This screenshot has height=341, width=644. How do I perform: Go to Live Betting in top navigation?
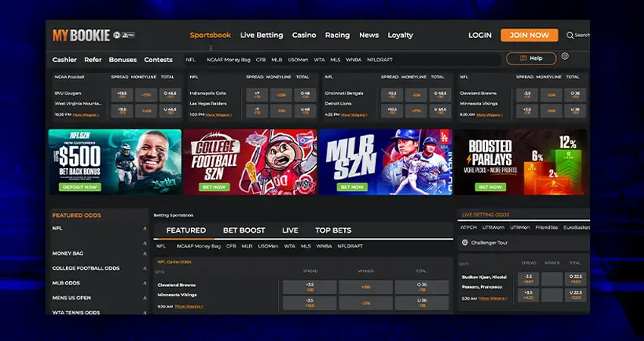[x=261, y=36]
